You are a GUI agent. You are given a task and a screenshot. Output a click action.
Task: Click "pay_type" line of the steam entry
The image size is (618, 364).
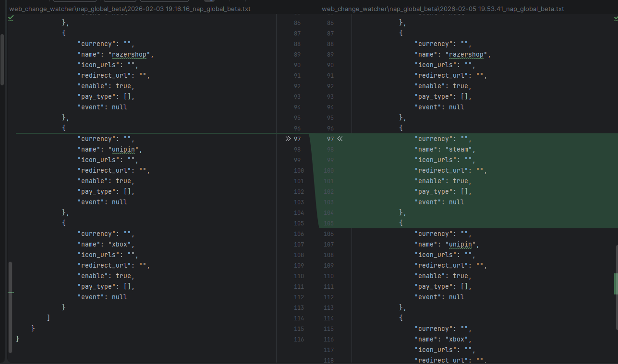(x=443, y=191)
